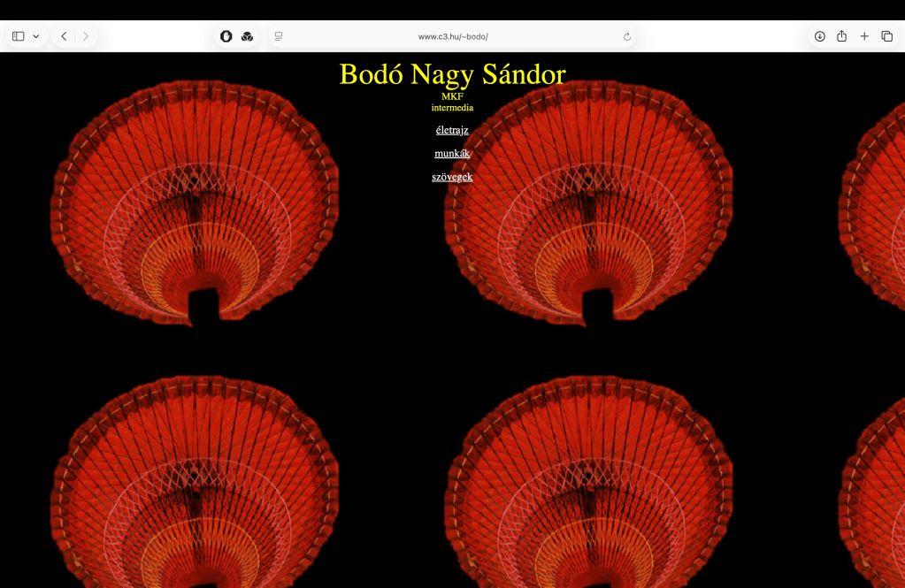The width and height of the screenshot is (905, 588).
Task: Open the shield privacy extension icon
Action: pos(226,36)
